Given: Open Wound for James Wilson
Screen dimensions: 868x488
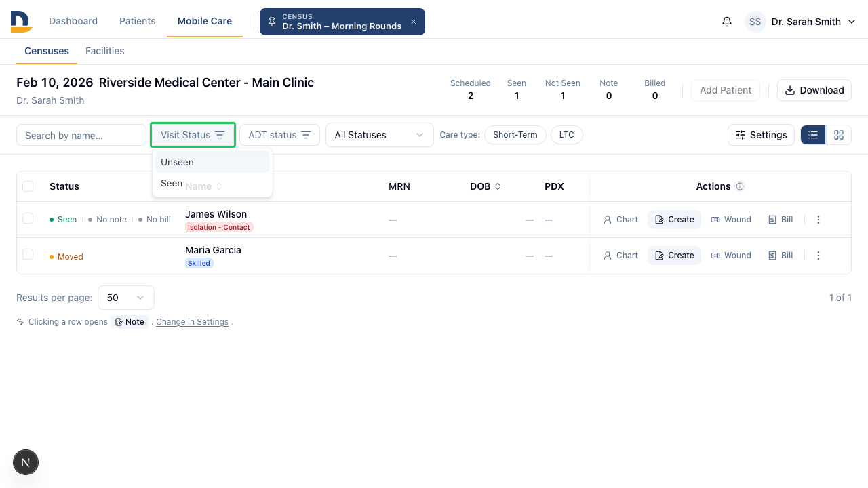Looking at the screenshot, I should pos(731,220).
